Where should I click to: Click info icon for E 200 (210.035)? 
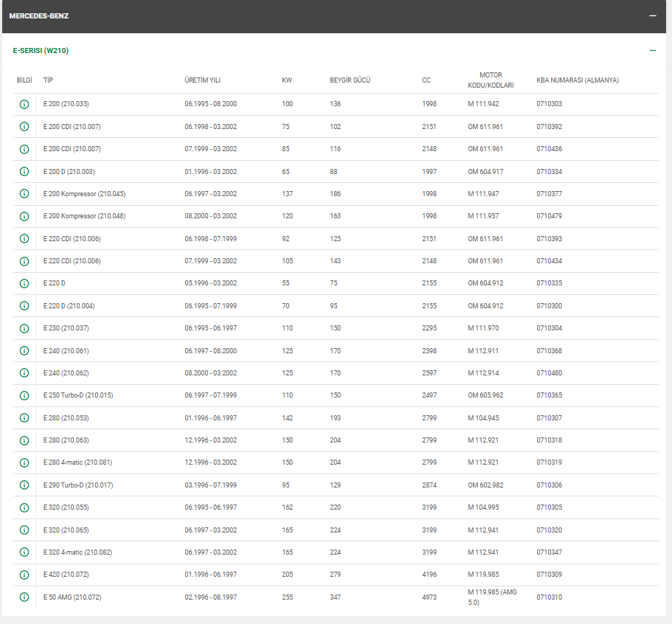pos(24,104)
